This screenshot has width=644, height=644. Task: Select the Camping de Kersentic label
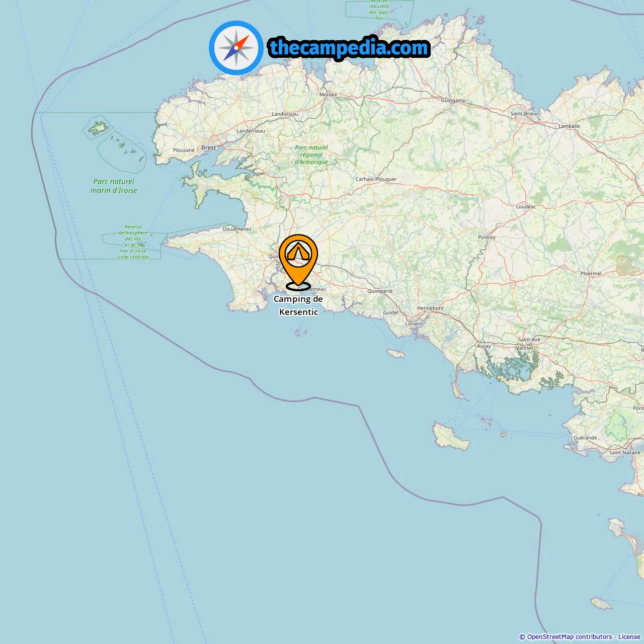coord(298,305)
